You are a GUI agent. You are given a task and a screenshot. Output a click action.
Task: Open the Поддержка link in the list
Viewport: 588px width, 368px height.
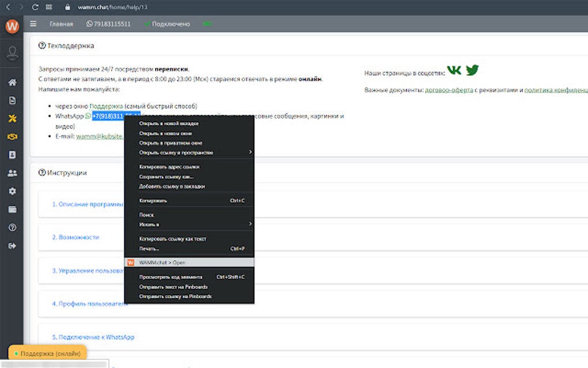(x=106, y=106)
